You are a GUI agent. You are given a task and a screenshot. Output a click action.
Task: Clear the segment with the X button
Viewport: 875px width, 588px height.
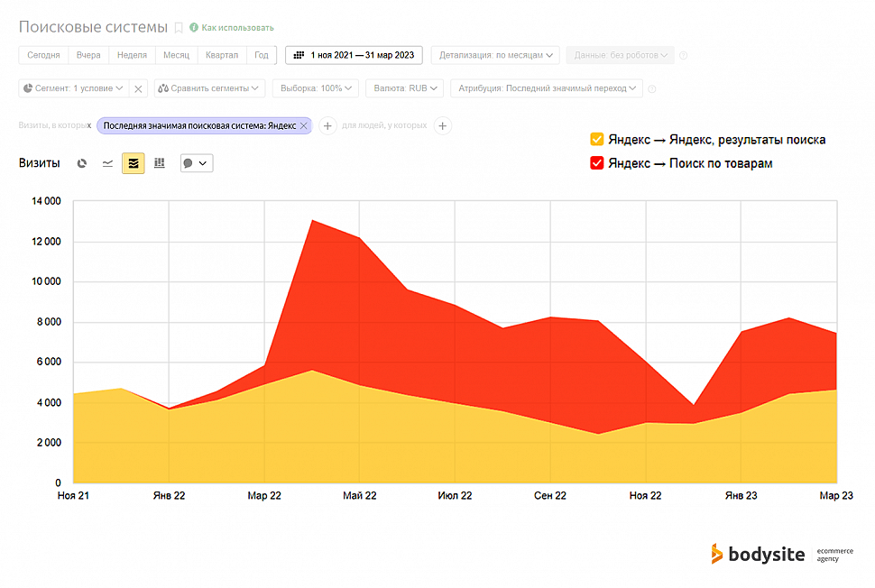coord(138,88)
